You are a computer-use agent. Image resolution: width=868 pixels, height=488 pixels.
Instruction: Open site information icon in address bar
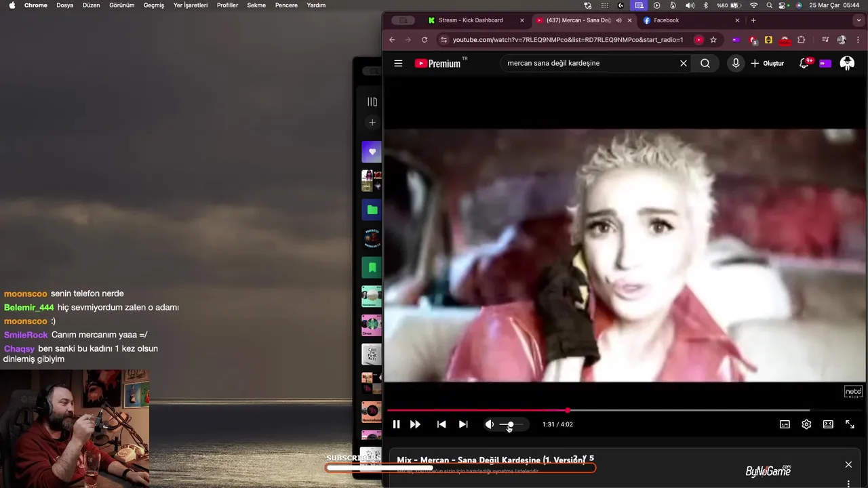point(444,40)
